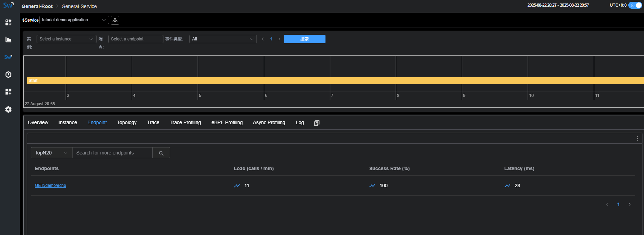Click the Latency trend chart icon
644x235 pixels.
coord(507,185)
